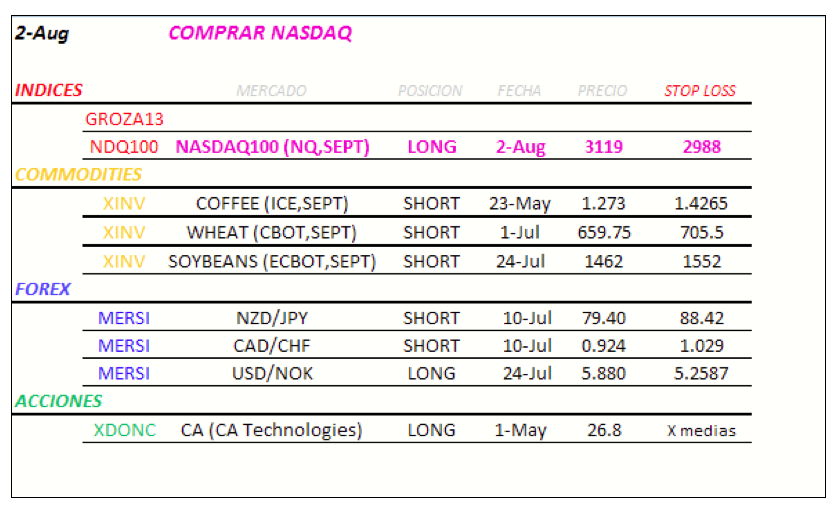Click the INDICES section label
The width and height of the screenshot is (837, 506).
pyautogui.click(x=49, y=90)
